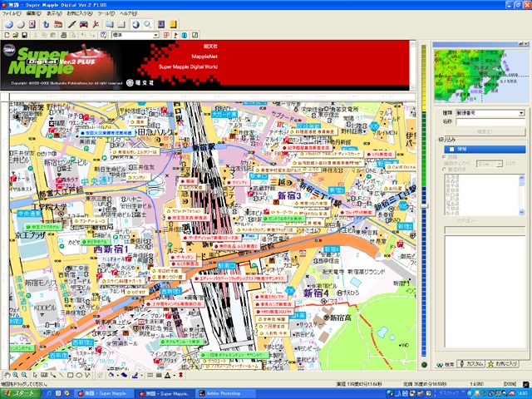Select the blue pen drawing toolbar icon

tap(71, 24)
